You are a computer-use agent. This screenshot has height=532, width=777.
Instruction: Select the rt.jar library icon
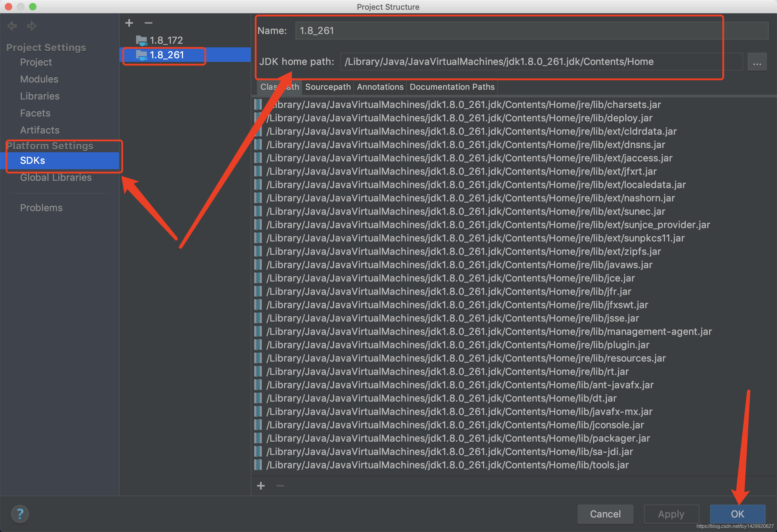pos(258,371)
